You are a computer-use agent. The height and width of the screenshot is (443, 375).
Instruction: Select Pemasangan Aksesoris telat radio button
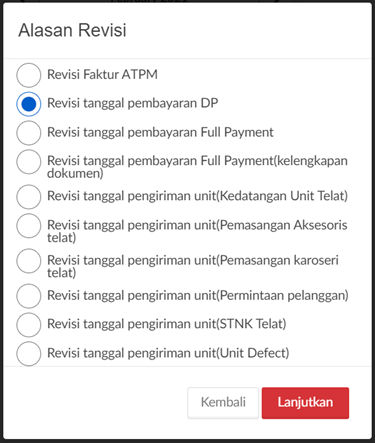click(x=29, y=226)
